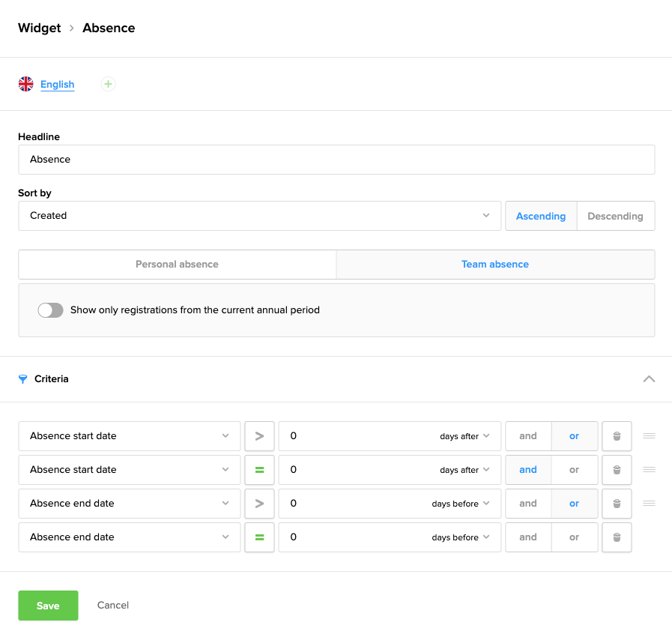Select 'or' connector on the second criteria row
The image size is (672, 637).
pyautogui.click(x=574, y=470)
